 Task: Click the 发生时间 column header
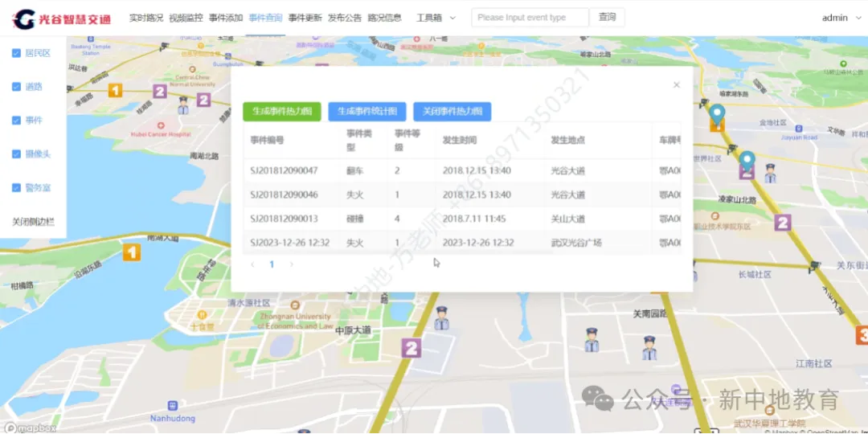460,140
